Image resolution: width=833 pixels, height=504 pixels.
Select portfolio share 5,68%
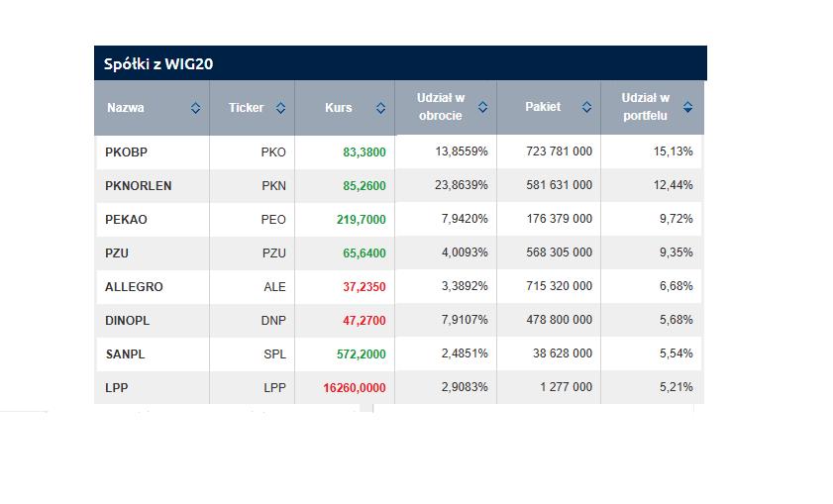click(x=677, y=320)
